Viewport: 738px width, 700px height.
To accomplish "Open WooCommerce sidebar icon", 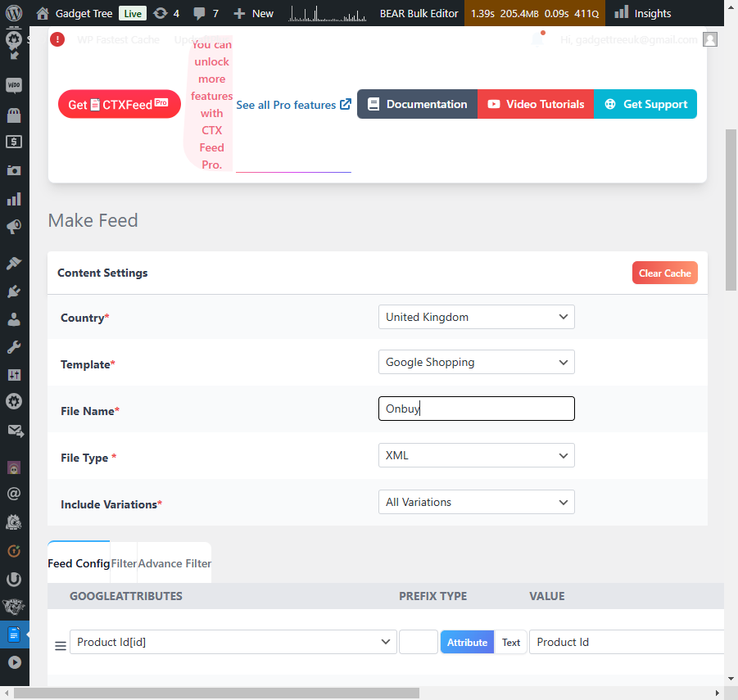I will point(14,85).
